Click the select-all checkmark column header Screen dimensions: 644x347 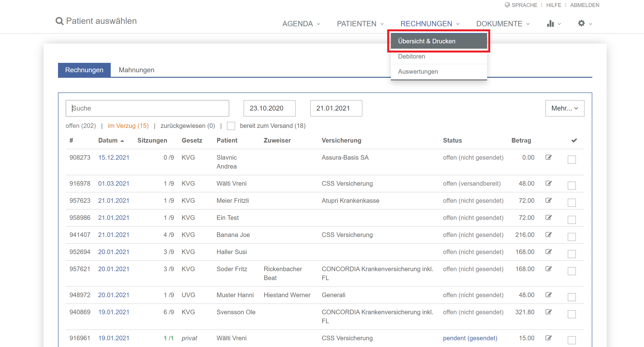tap(574, 140)
